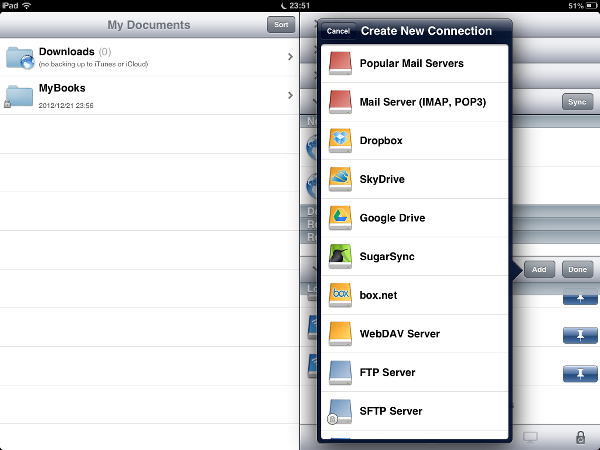Click the Mail Server (IMAP, POP3) icon
Viewport: 600px width, 450px height.
340,102
